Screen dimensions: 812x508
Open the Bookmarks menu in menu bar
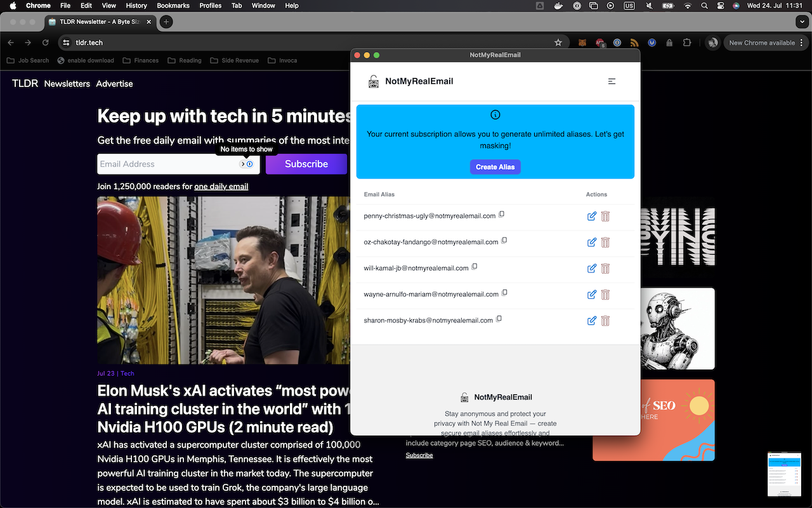pos(173,6)
